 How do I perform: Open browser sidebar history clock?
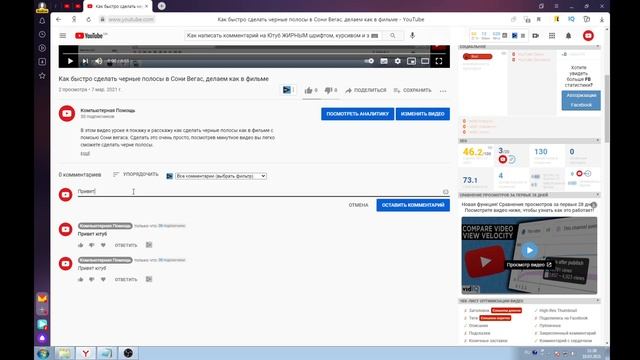42,34
